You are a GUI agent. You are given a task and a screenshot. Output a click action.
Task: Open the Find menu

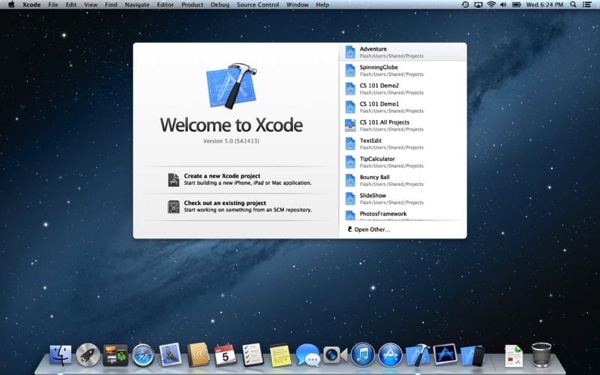click(x=111, y=5)
